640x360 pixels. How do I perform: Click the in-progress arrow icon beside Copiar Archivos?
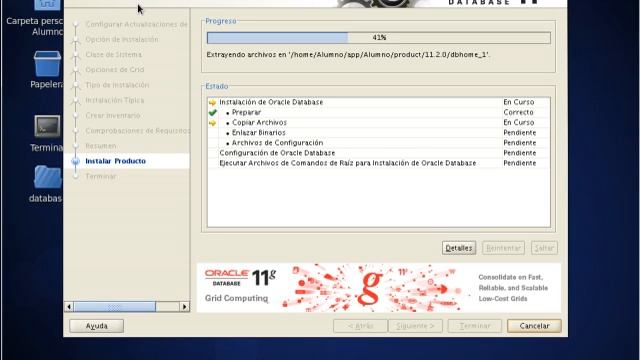(x=212, y=123)
